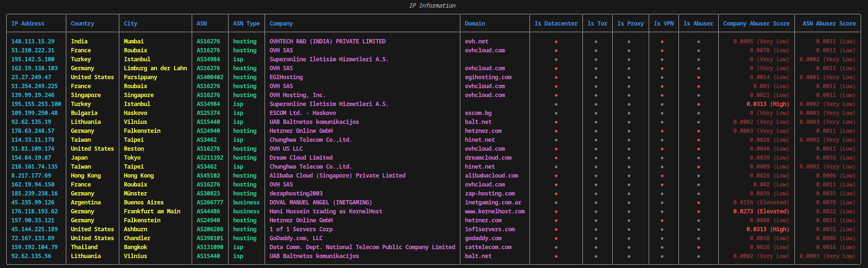Click domain alibabacloud.com
868x268 pixels.
pyautogui.click(x=491, y=175)
